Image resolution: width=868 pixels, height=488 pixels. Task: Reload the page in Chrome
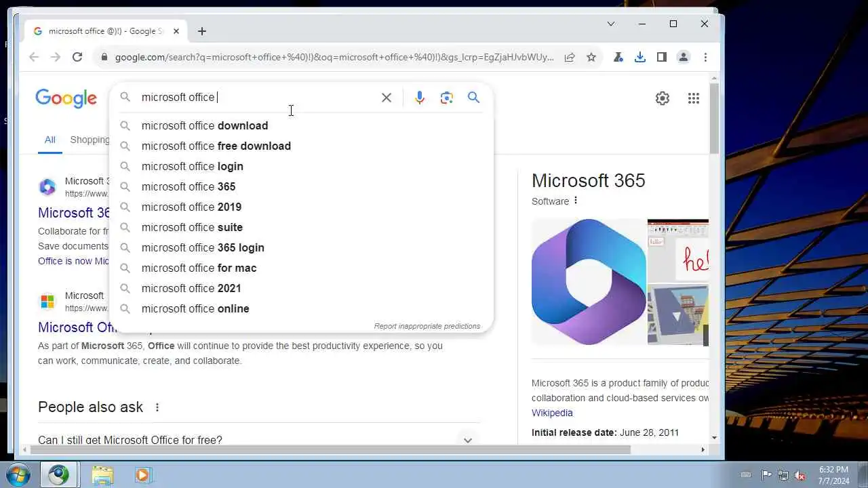77,57
